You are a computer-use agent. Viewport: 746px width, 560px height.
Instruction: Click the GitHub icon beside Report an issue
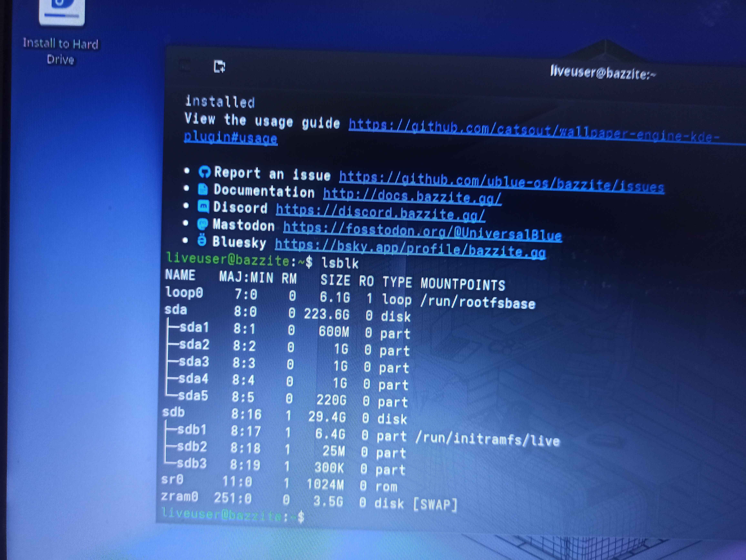pyautogui.click(x=204, y=172)
